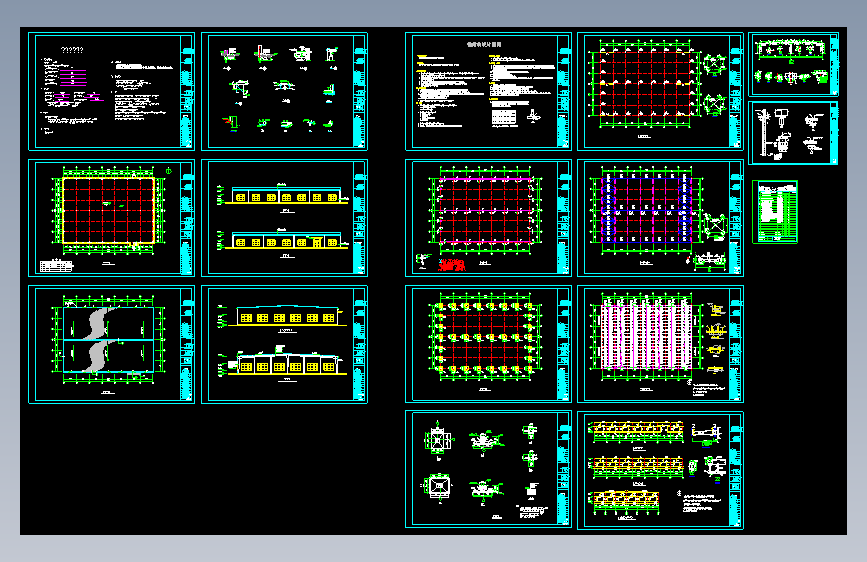Click the white filled table in structural notes sheet
The height and width of the screenshot is (562, 867).
tap(504, 117)
